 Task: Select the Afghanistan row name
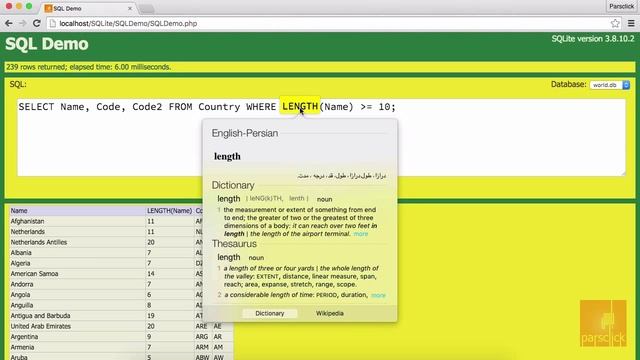point(27,221)
